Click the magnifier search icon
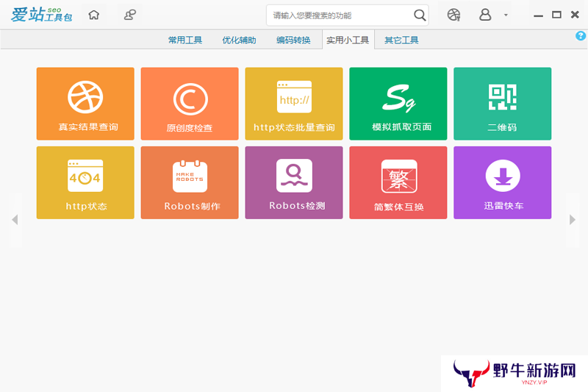Screen dimensions: 588x392 tap(420, 15)
